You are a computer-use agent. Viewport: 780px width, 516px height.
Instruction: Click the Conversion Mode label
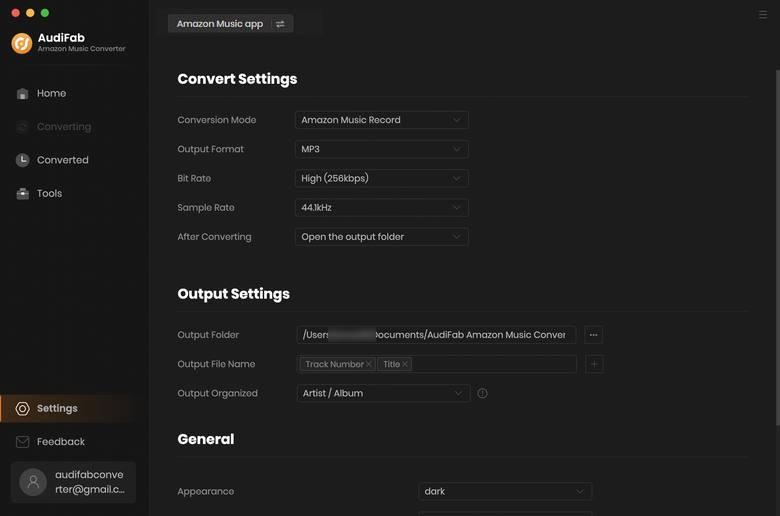[217, 120]
